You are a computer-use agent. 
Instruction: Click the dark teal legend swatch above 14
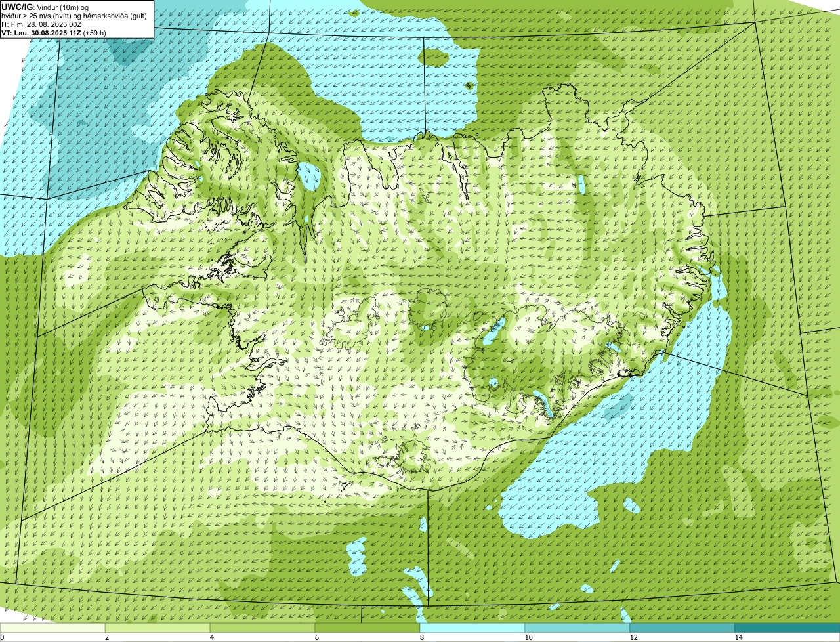tap(787, 628)
